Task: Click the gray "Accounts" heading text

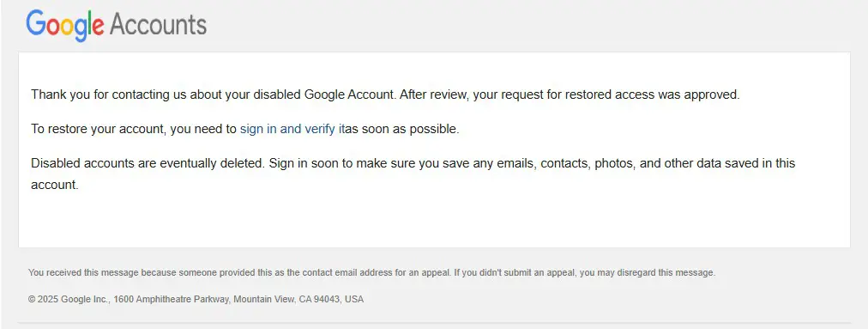Action: coord(159,24)
